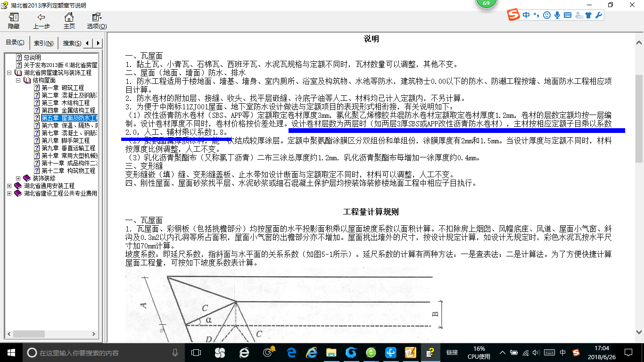Click the 湖北省通用安装工程 book icon
The height and width of the screenshot is (362, 644).
pos(18,186)
